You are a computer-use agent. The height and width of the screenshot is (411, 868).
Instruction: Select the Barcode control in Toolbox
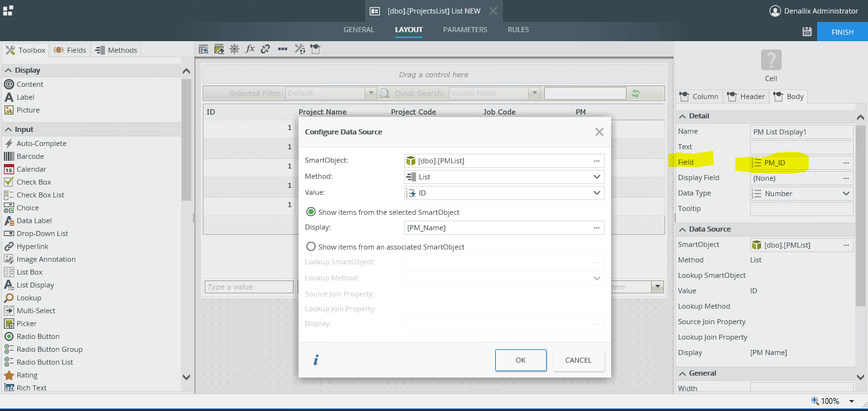24,156
